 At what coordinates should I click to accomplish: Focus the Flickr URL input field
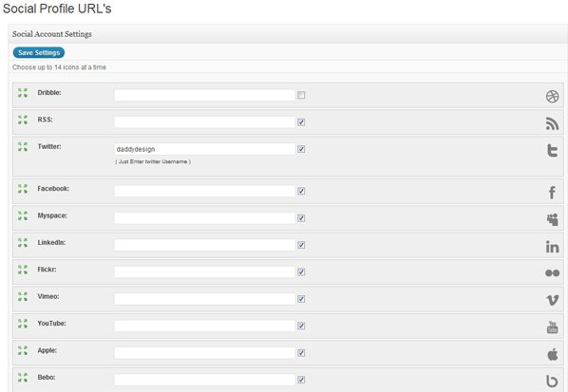tap(204, 272)
